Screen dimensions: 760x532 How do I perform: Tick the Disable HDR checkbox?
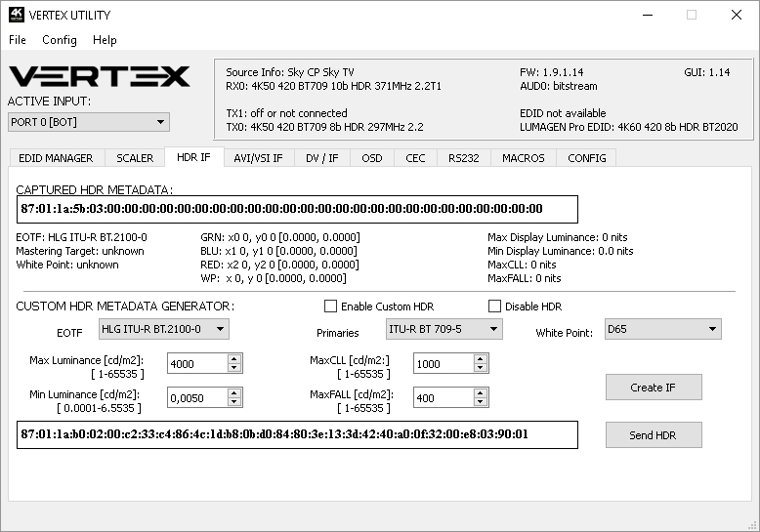[494, 307]
